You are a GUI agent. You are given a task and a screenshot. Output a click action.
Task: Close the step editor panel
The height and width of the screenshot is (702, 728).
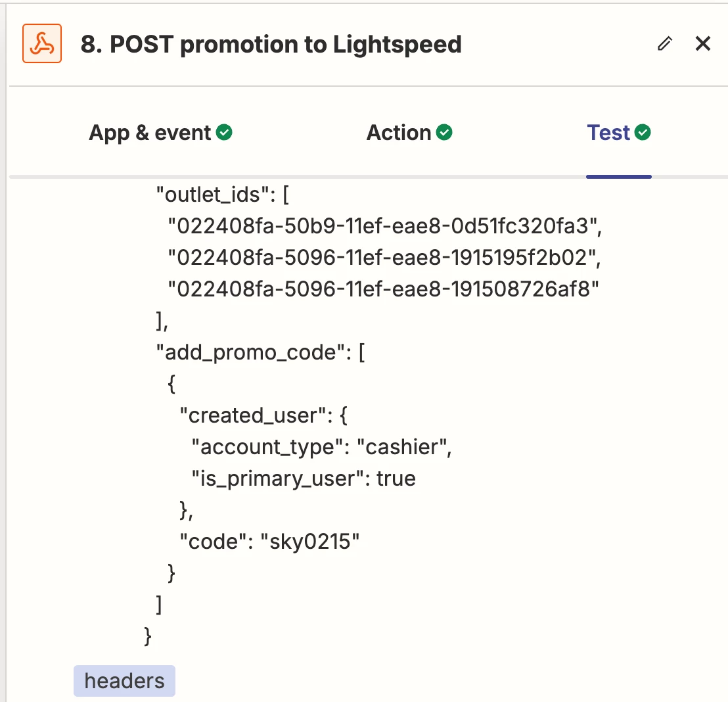coord(703,44)
